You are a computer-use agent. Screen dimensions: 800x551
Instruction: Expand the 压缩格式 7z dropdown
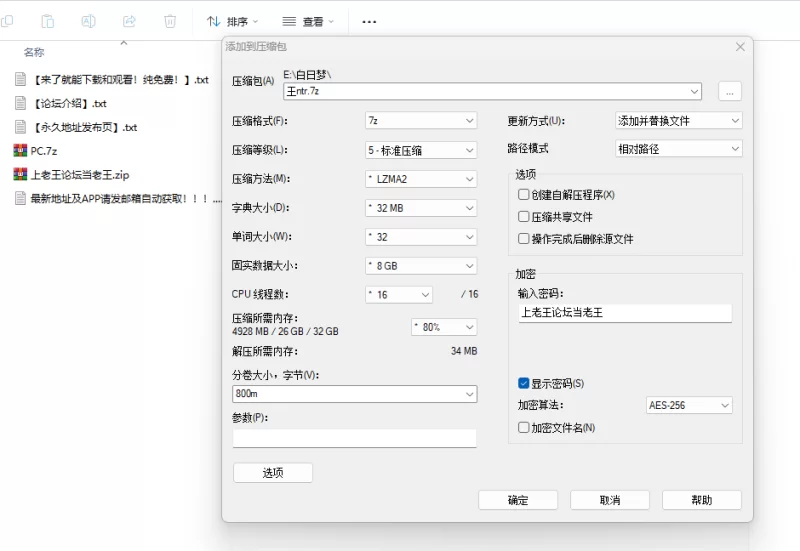(x=421, y=121)
